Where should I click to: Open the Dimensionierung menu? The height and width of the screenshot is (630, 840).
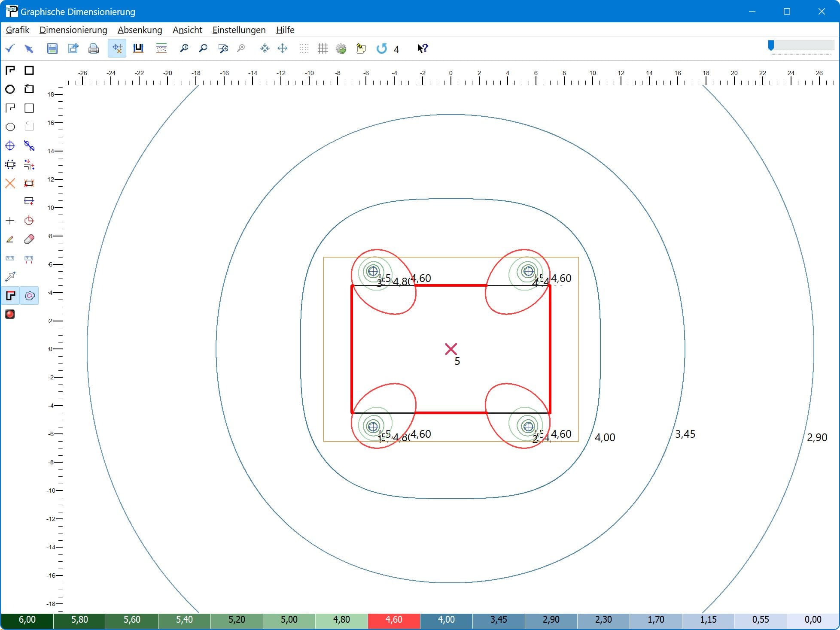pyautogui.click(x=73, y=30)
